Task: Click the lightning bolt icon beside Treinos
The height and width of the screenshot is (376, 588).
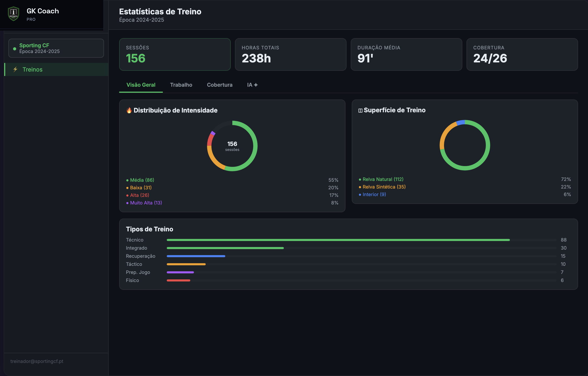Action: (x=15, y=69)
